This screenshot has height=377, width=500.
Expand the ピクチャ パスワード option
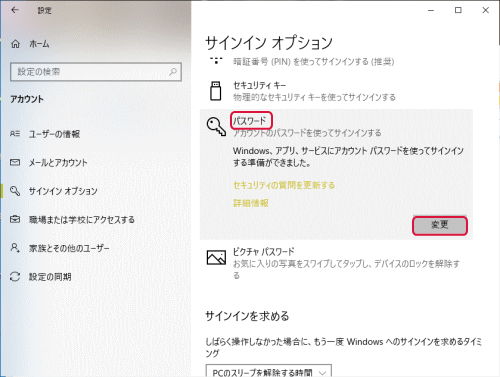(x=336, y=263)
